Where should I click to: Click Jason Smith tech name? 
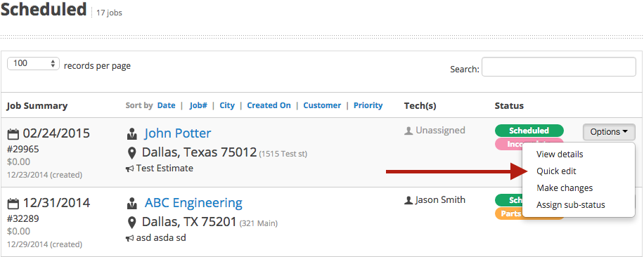click(440, 200)
